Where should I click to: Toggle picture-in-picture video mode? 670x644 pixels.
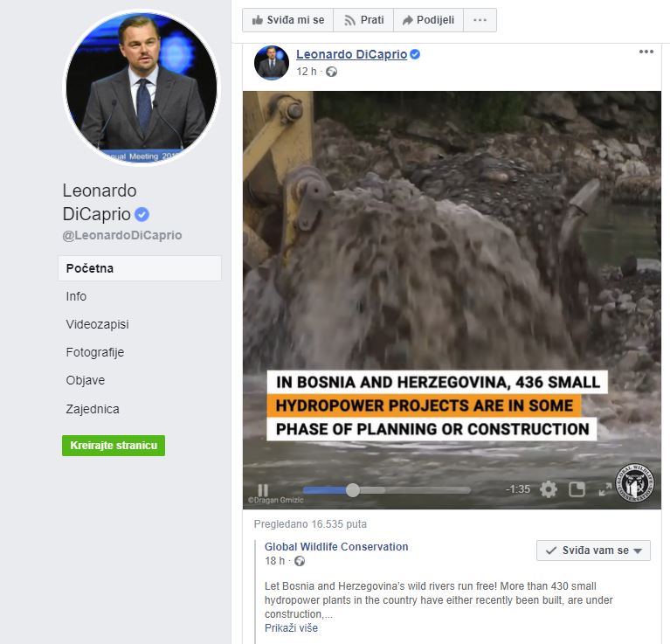pos(577,489)
